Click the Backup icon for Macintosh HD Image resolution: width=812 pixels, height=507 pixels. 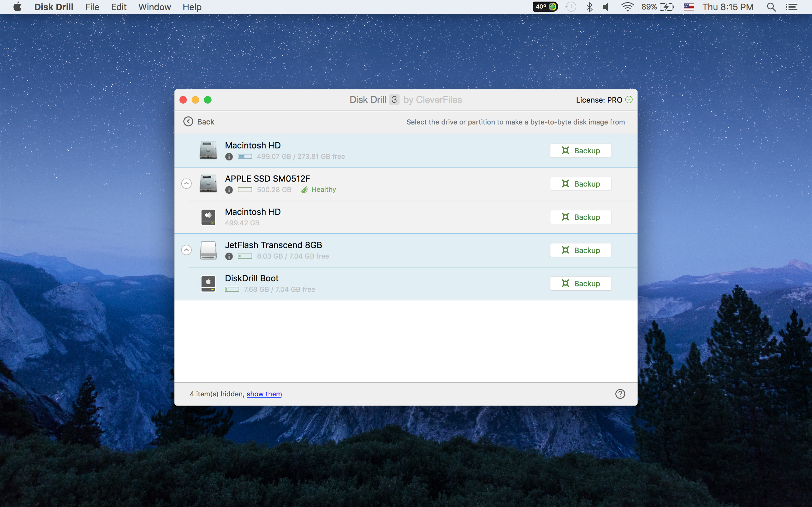click(x=580, y=150)
